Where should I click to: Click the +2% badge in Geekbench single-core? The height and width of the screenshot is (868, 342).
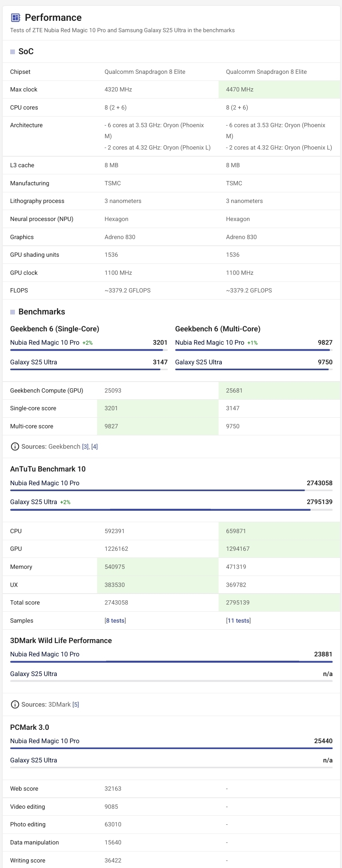(88, 343)
